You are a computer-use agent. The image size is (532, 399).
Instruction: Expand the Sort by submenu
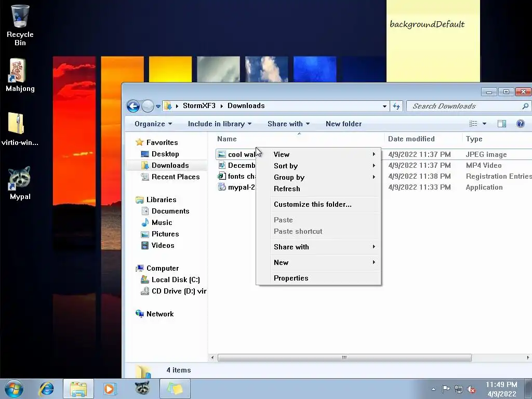coord(325,166)
